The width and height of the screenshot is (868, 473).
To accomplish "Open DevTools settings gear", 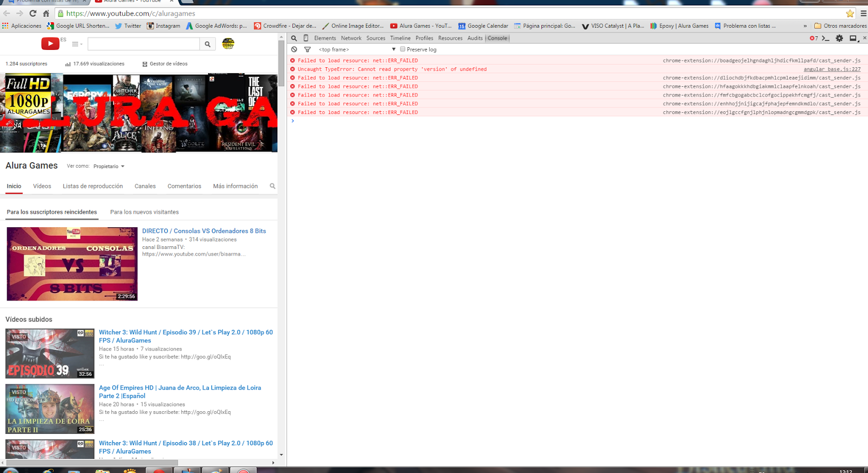I will click(x=839, y=38).
